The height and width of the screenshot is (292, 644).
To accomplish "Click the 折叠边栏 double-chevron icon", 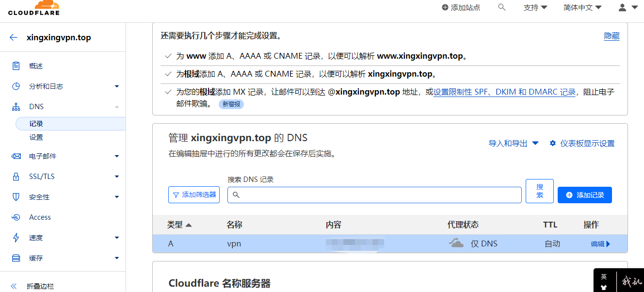I will pyautogui.click(x=14, y=286).
